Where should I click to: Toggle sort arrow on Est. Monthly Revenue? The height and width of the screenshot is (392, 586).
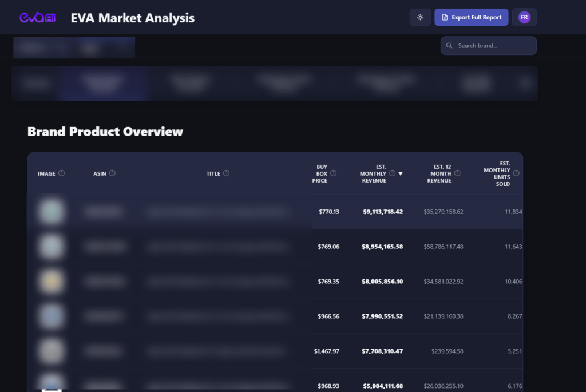[401, 174]
